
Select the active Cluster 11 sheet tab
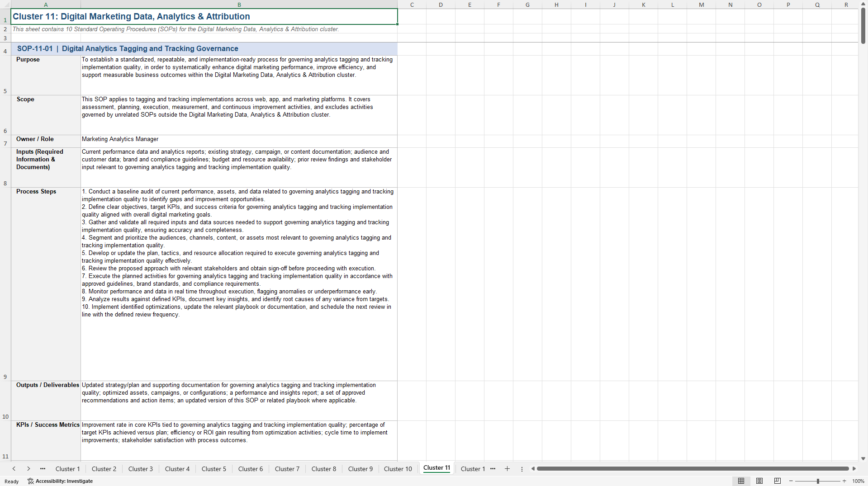[x=437, y=468]
